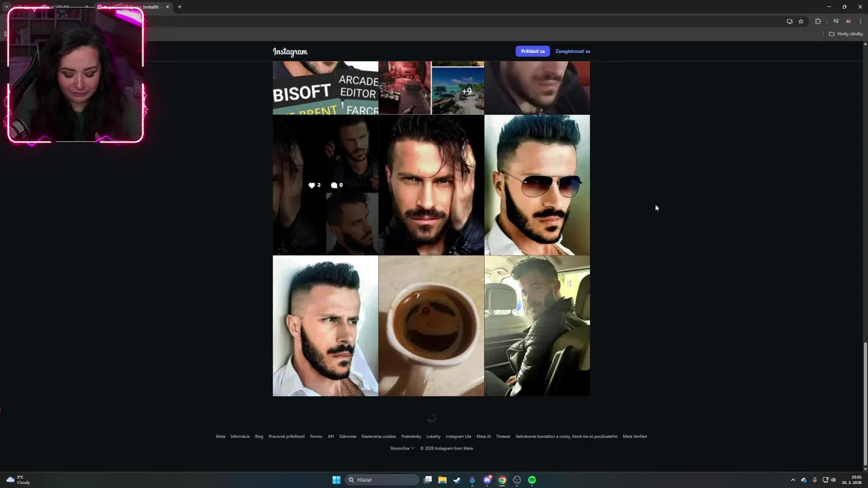Open the volume control in tray
Viewport: 868px width, 488px height.
pyautogui.click(x=833, y=480)
